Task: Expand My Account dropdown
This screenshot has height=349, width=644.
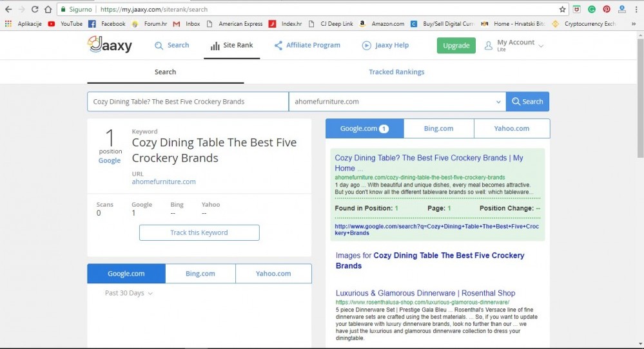Action: [513, 45]
